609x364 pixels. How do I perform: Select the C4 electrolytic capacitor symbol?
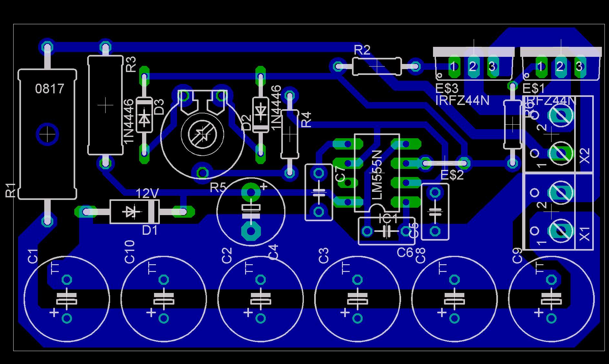click(x=251, y=212)
